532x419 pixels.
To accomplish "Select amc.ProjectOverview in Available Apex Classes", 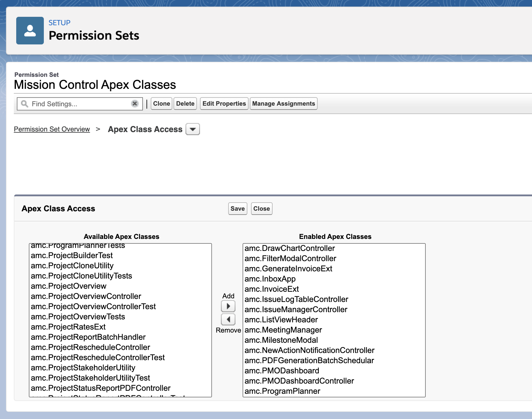I will pyautogui.click(x=68, y=286).
